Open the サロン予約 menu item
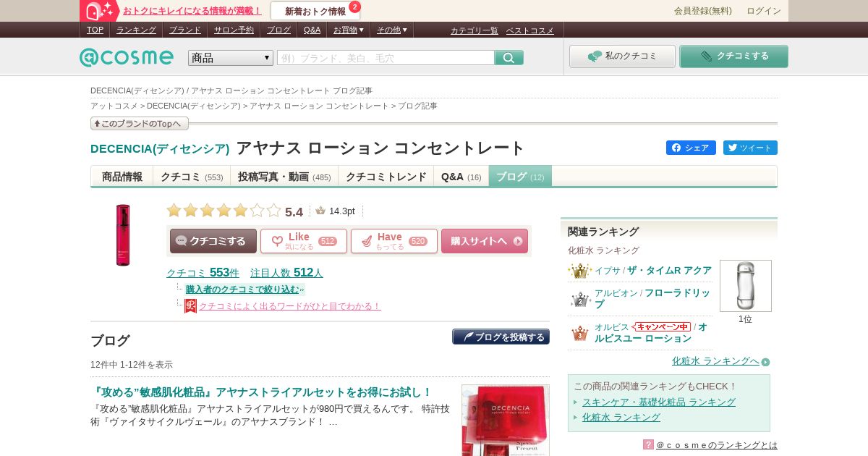Viewport: 868px width, 456px height. pos(234,30)
